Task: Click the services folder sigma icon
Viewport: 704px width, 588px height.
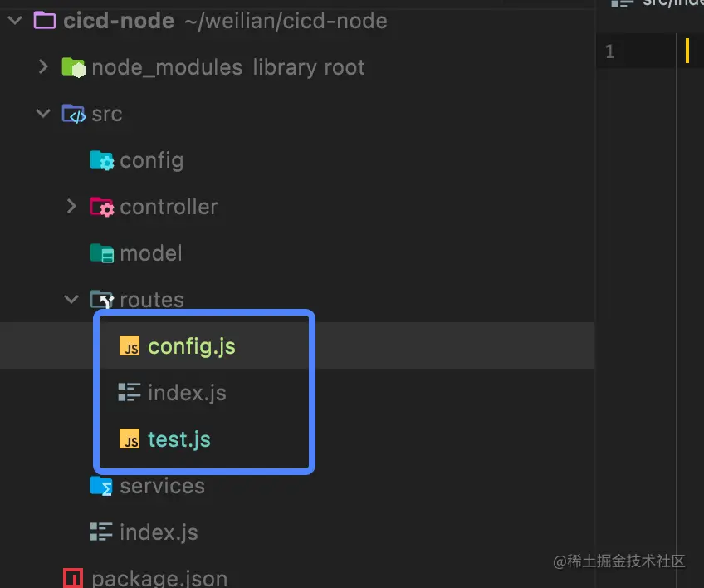Action: (101, 486)
